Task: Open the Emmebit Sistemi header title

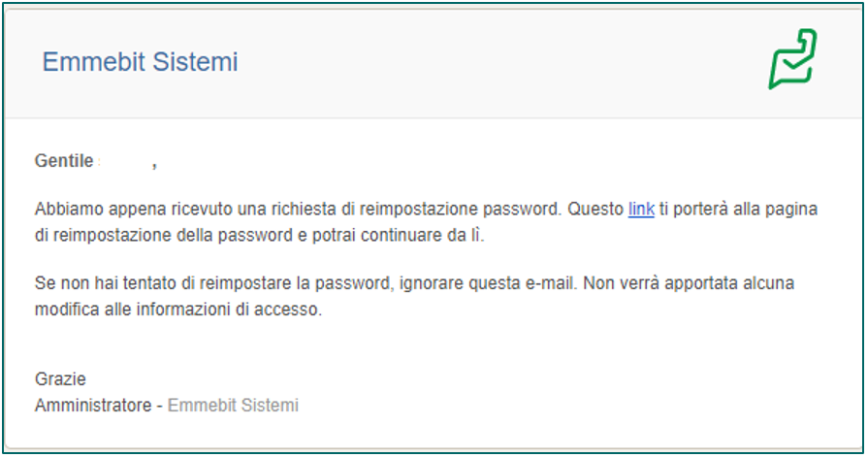Action: [140, 61]
